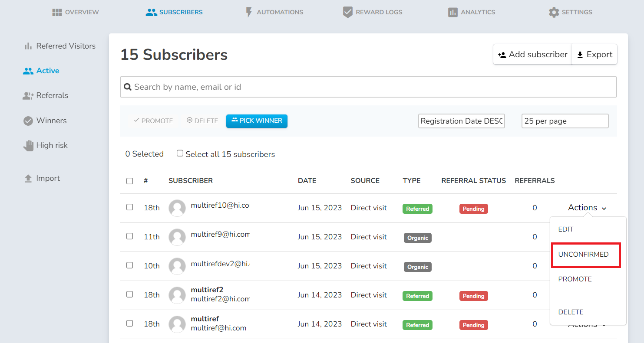Click Pending status badge in multiref10 row
The width and height of the screenshot is (644, 343).
tap(474, 209)
